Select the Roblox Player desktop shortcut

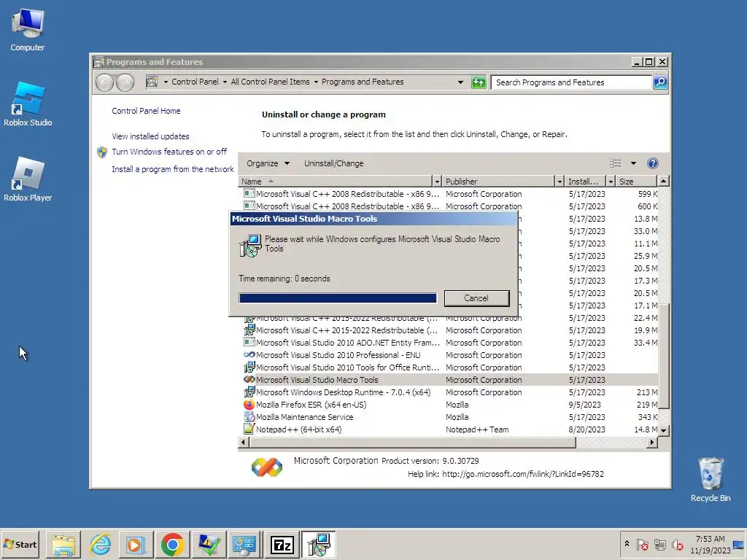pos(28,179)
